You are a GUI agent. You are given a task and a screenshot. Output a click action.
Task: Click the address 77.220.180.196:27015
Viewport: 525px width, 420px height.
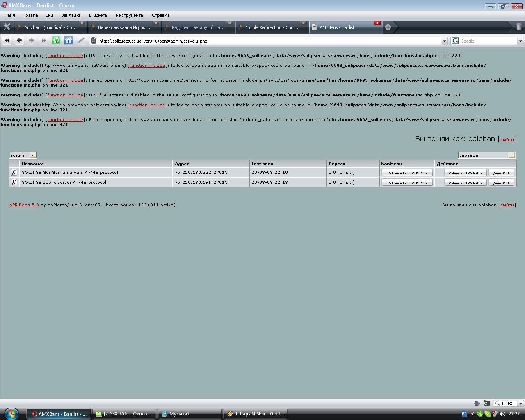tap(201, 182)
